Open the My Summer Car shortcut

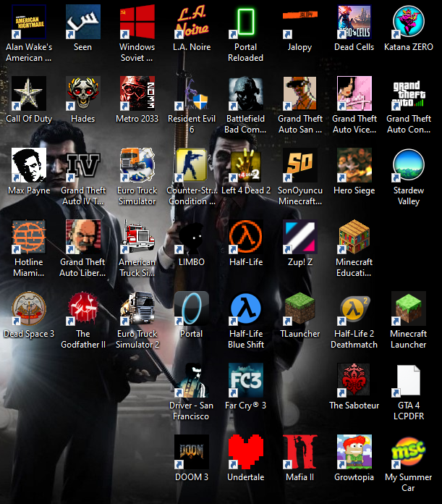(x=408, y=453)
